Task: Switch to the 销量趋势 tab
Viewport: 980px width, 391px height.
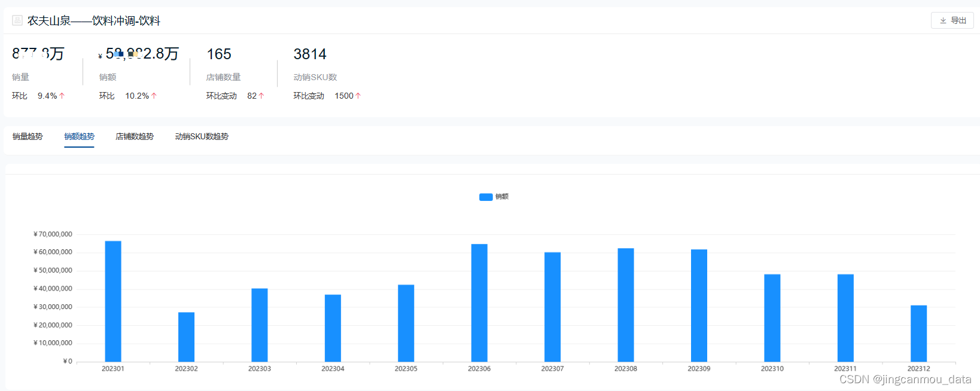Action: point(28,136)
